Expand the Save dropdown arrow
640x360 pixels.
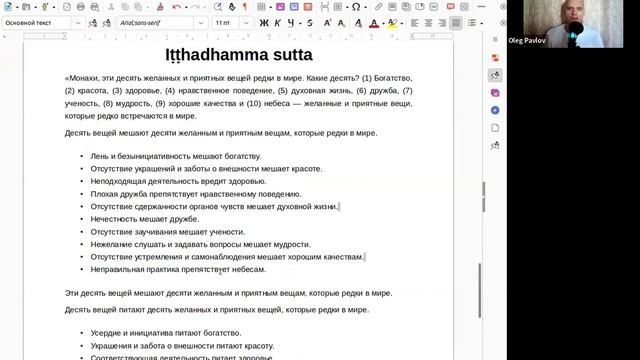coord(53,7)
